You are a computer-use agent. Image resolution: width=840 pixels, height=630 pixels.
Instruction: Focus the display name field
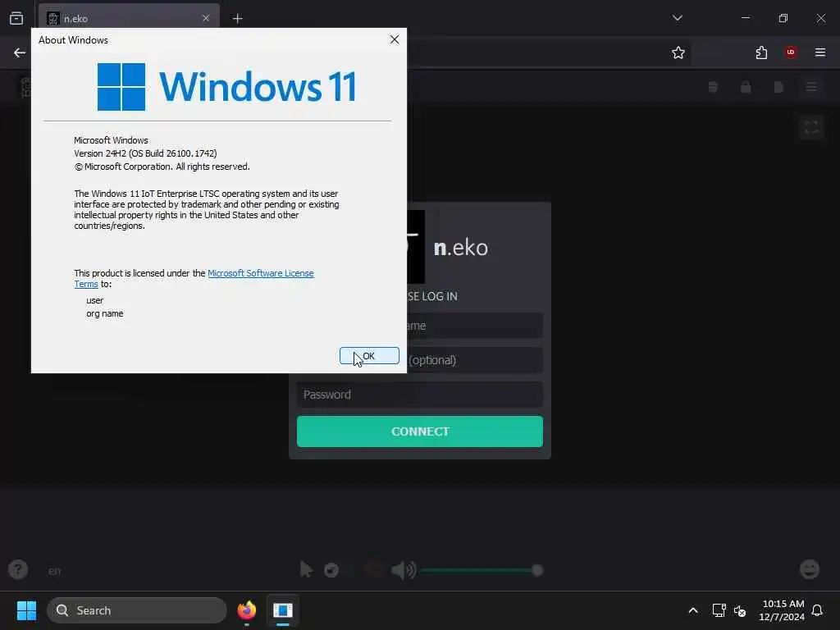(x=475, y=326)
